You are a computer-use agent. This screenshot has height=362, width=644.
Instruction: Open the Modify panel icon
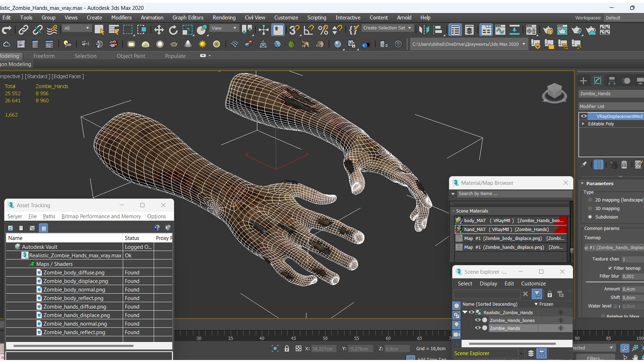(597, 81)
